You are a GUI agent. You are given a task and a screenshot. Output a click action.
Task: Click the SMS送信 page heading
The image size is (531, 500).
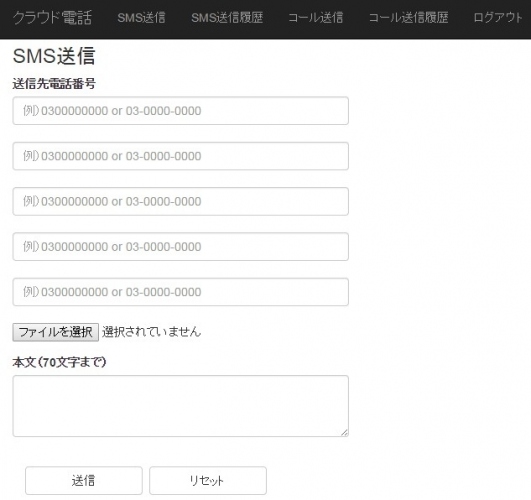(54, 56)
